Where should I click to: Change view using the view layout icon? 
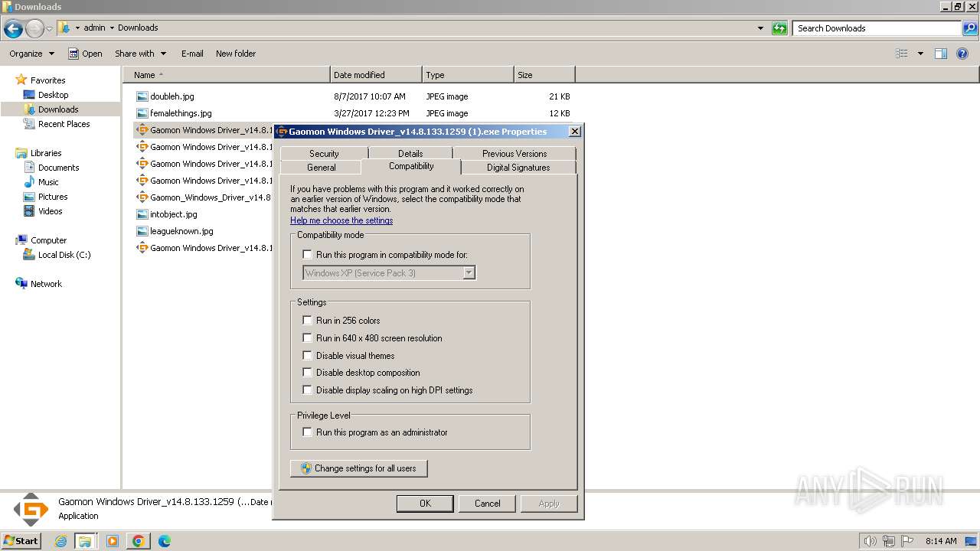(x=902, y=54)
